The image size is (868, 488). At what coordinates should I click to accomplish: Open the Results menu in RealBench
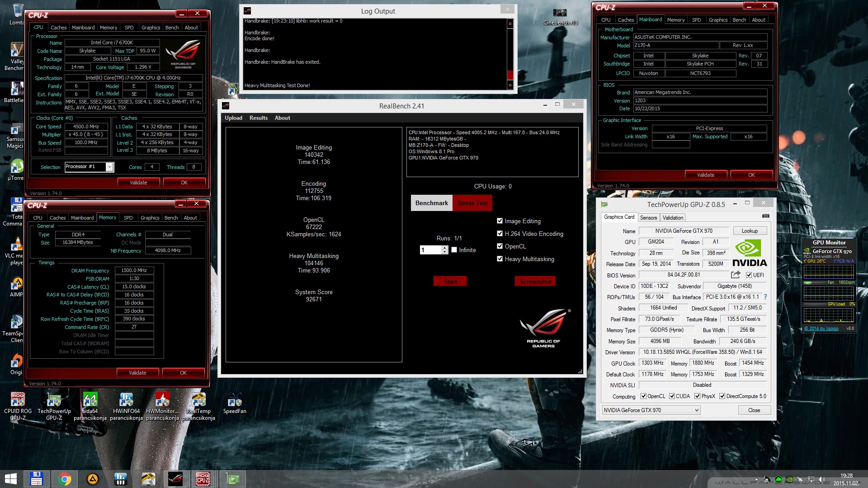(x=259, y=118)
